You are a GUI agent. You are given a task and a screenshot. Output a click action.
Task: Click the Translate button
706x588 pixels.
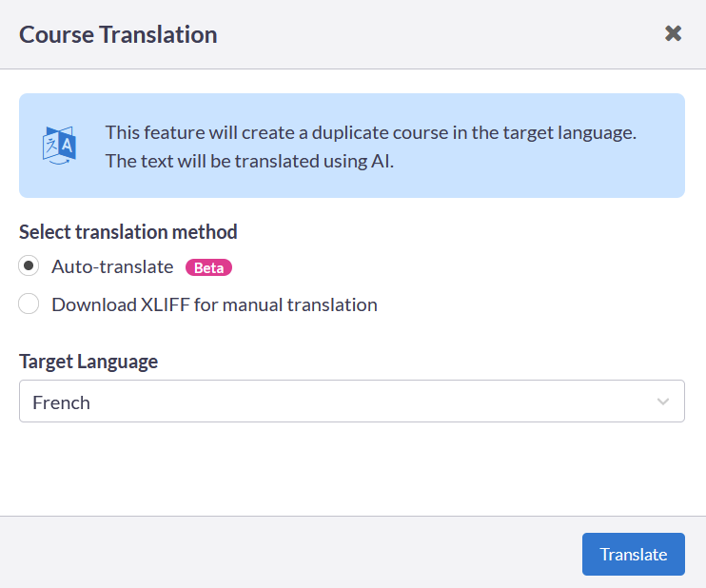(633, 555)
